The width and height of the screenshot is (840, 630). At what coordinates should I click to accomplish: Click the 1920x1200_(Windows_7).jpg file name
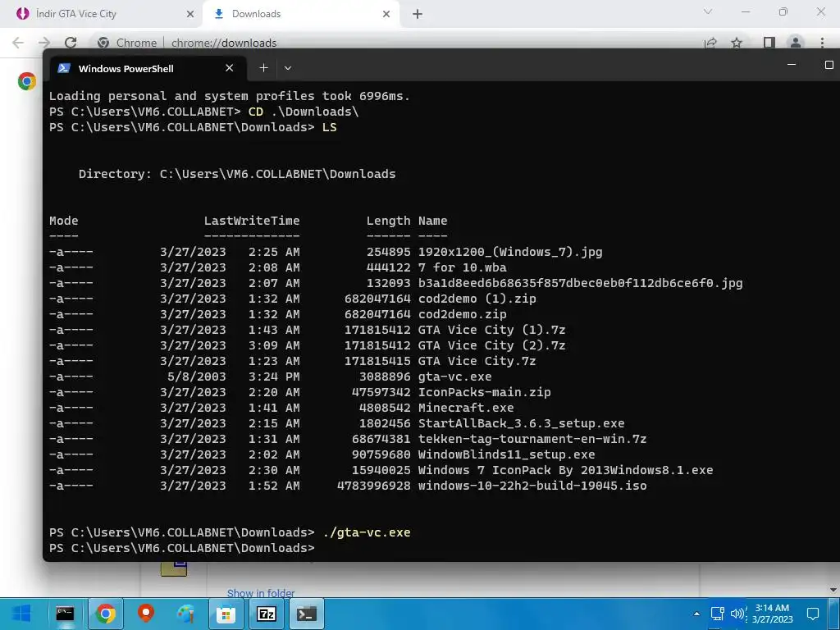pyautogui.click(x=510, y=252)
